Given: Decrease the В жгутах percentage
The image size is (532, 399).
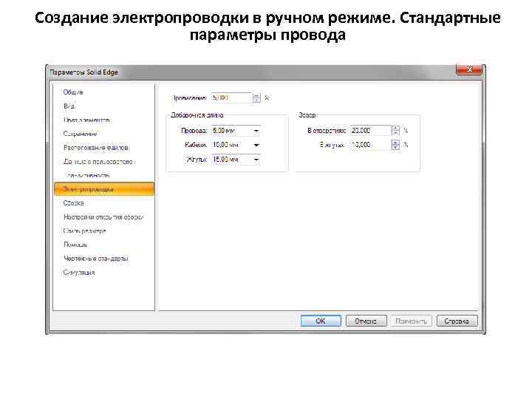Looking at the screenshot, I should point(395,147).
